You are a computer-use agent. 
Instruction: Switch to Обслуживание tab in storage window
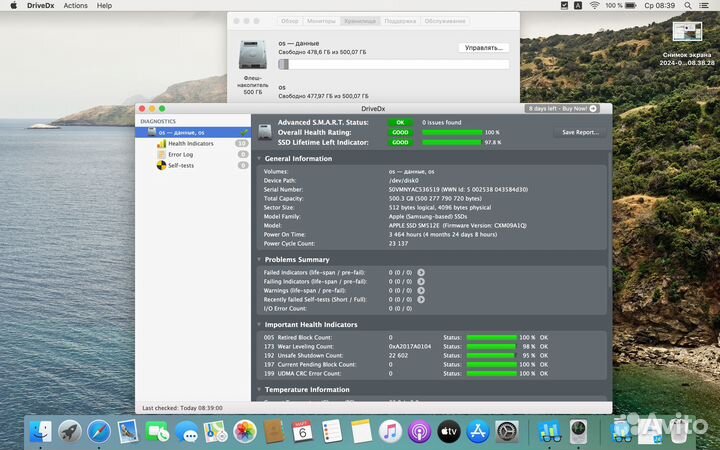pos(444,21)
